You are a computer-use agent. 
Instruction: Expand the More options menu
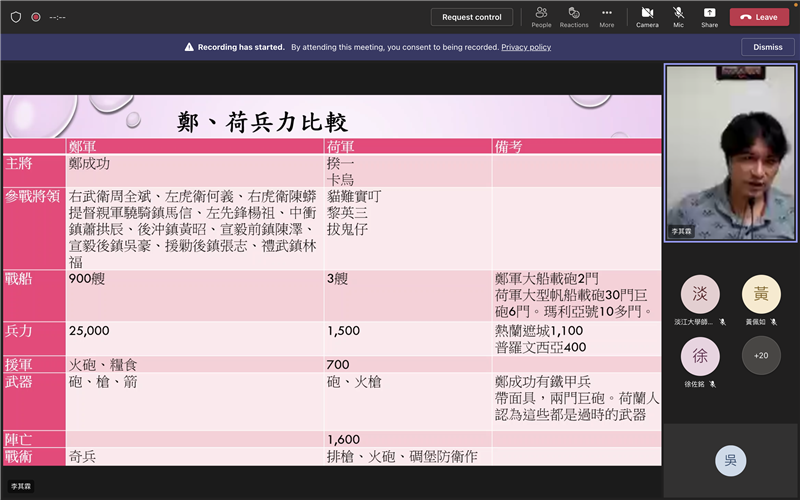click(x=607, y=16)
